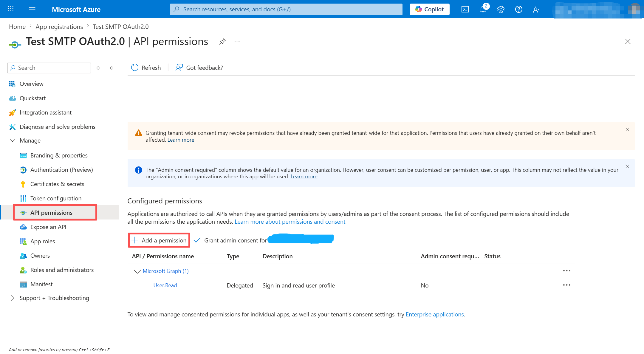
Task: Pin the API permissions blade
Action: pyautogui.click(x=222, y=42)
